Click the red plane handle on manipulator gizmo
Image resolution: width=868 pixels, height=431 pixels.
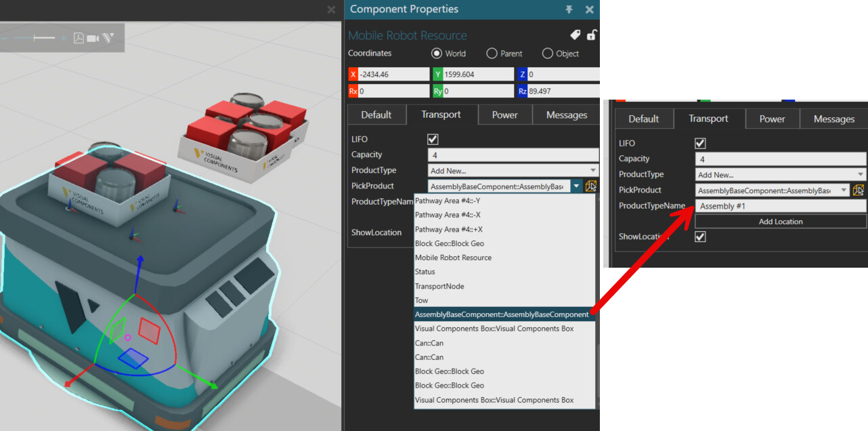(148, 330)
